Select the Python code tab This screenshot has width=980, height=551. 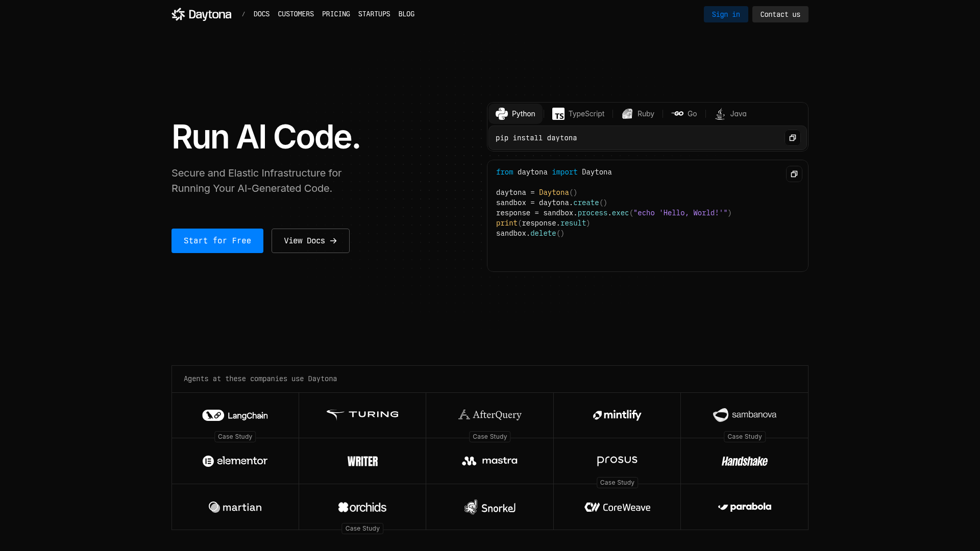point(516,114)
